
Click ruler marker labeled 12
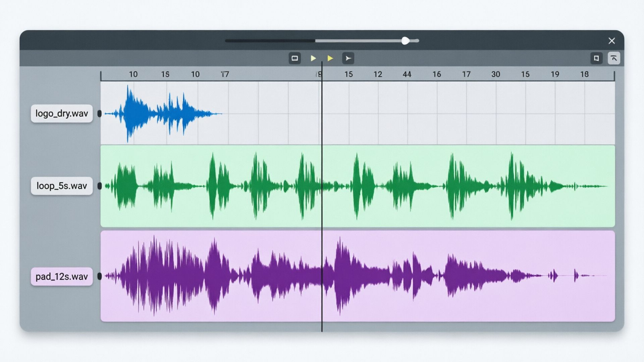click(378, 74)
